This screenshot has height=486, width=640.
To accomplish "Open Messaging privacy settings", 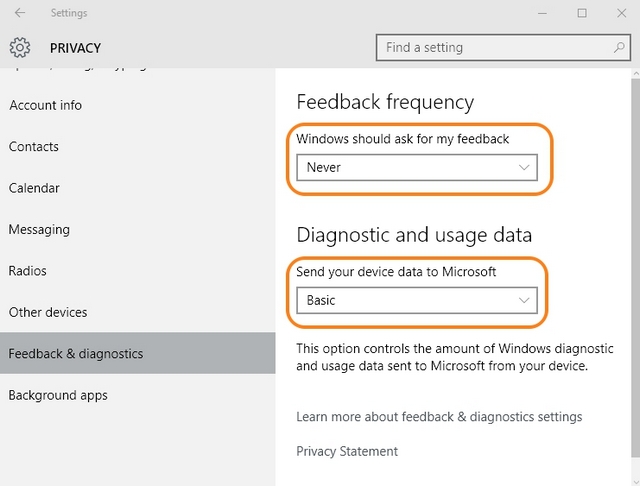I will [x=39, y=229].
